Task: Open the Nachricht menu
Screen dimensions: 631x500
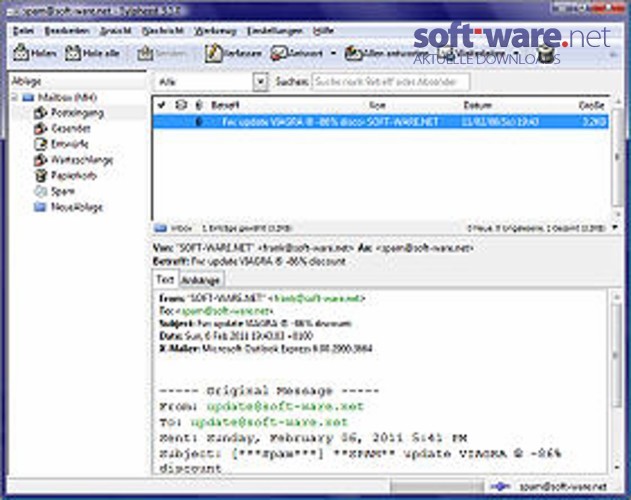Action: click(163, 31)
